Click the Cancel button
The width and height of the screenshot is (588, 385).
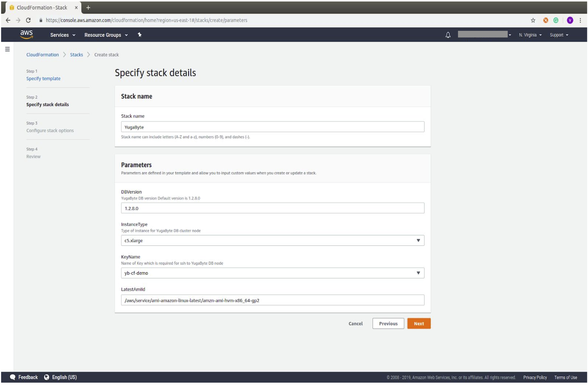tap(356, 323)
